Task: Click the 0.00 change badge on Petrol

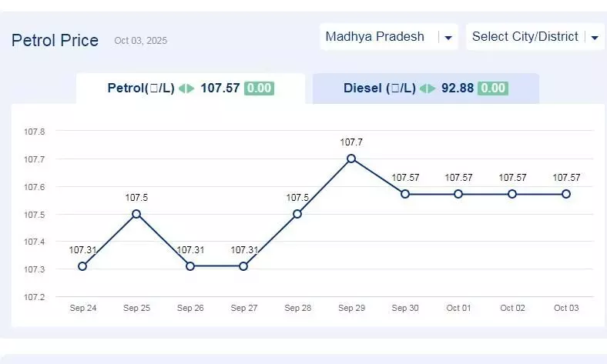Action: [x=259, y=88]
